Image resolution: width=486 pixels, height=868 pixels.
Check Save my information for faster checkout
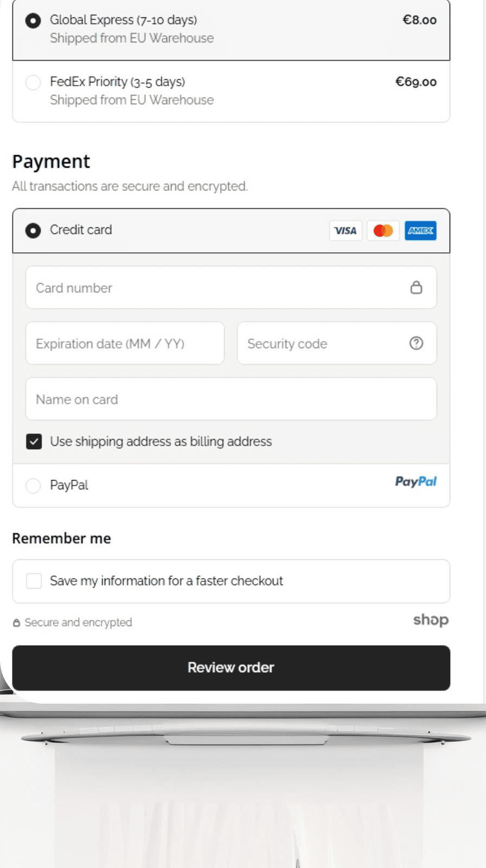point(34,581)
